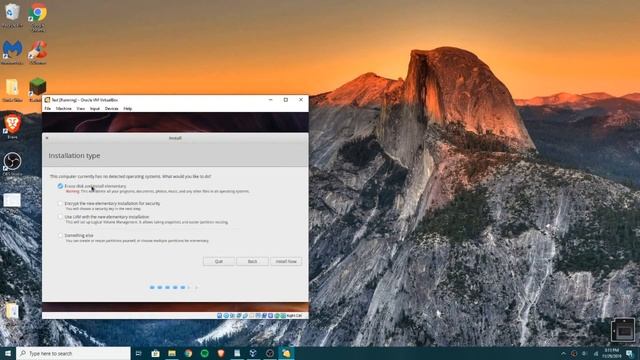Open the white file icon below OBS
640x360 pixels.
click(x=12, y=200)
